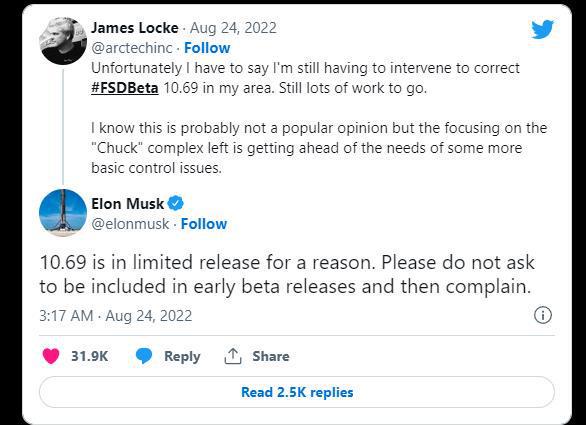Click the share upload arrow icon
Screen dimensions: 586x425
pos(233,356)
